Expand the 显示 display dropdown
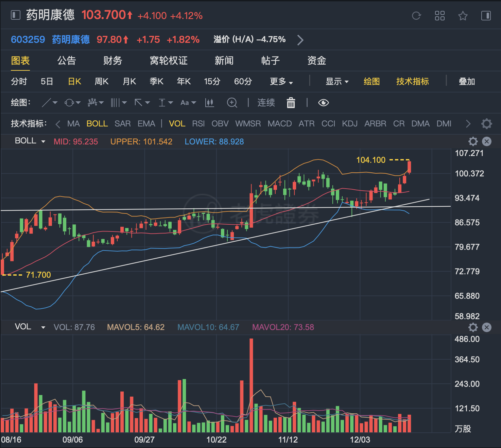This screenshot has height=448, width=501. 337,82
